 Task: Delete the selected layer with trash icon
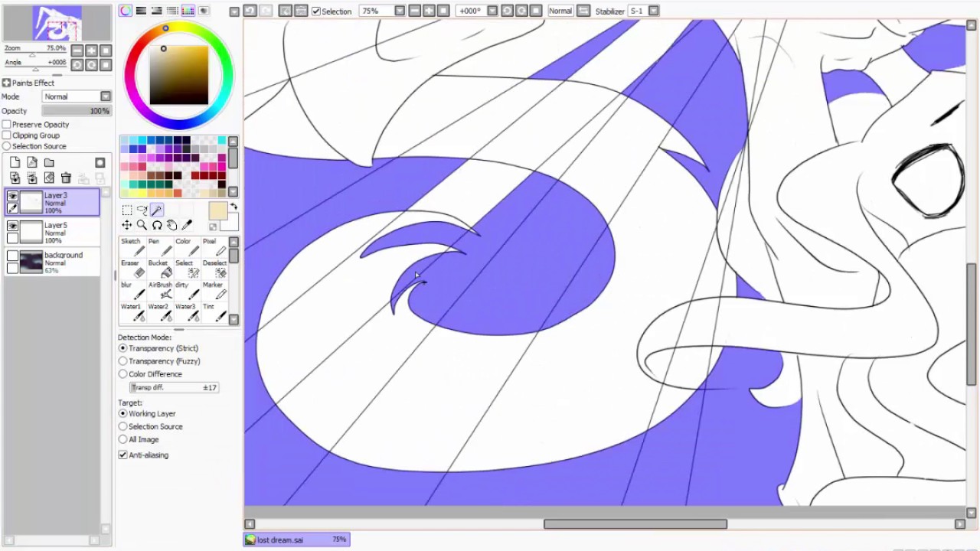(66, 178)
